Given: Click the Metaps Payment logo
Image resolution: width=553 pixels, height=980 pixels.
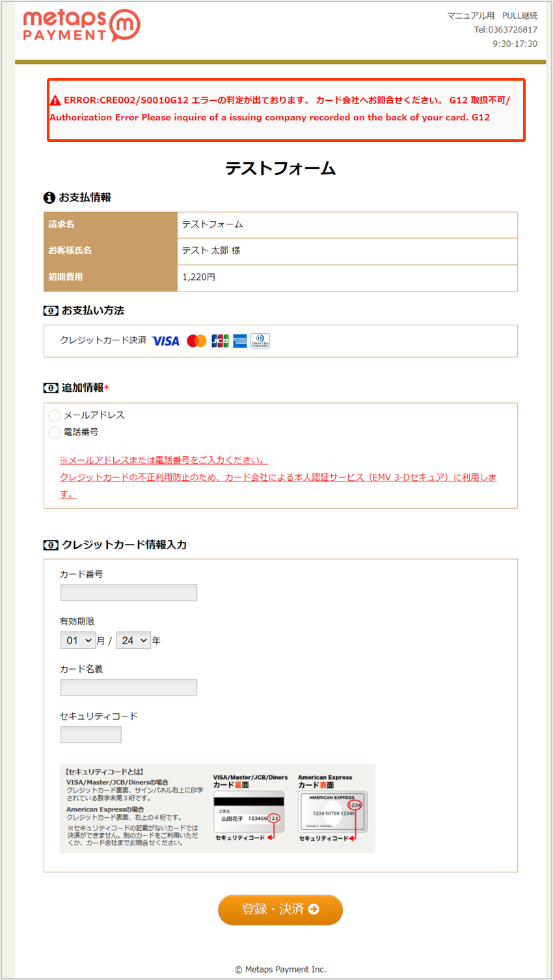Looking at the screenshot, I should (x=81, y=26).
